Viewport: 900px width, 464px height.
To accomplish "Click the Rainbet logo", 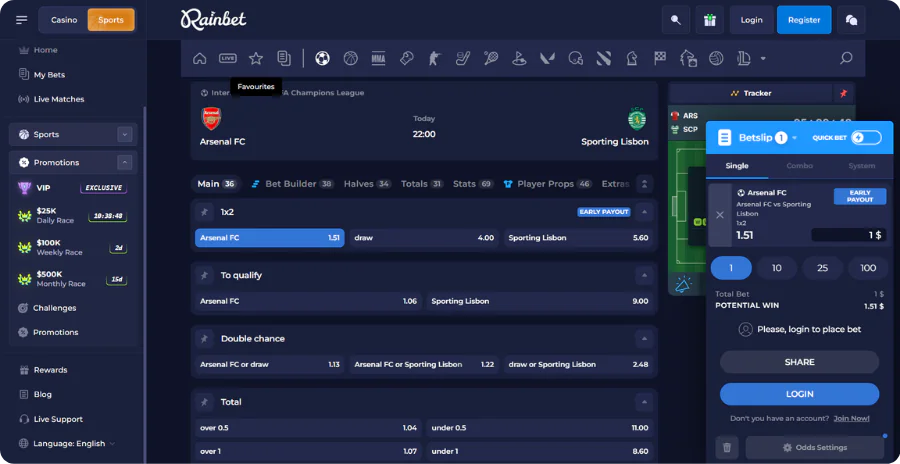I will coord(214,20).
